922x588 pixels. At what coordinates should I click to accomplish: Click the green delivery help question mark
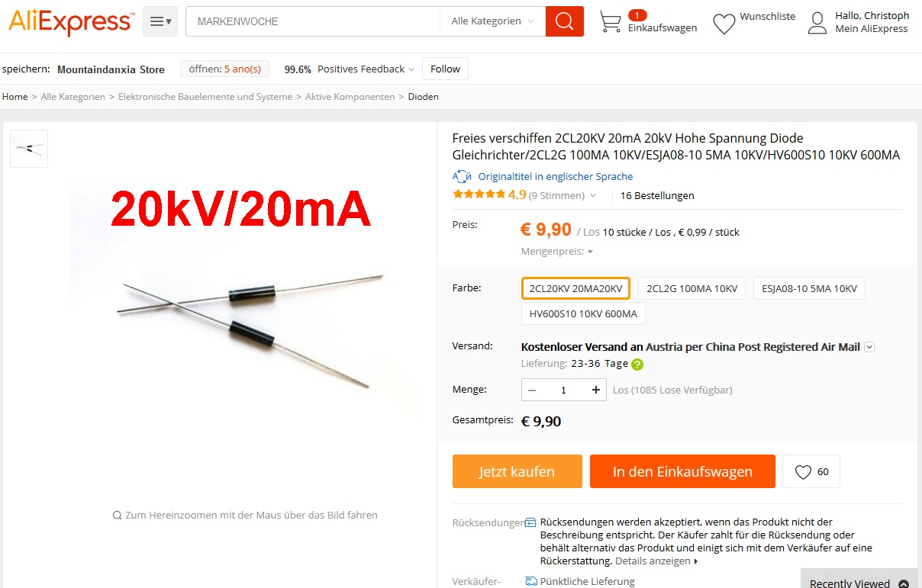pyautogui.click(x=637, y=364)
